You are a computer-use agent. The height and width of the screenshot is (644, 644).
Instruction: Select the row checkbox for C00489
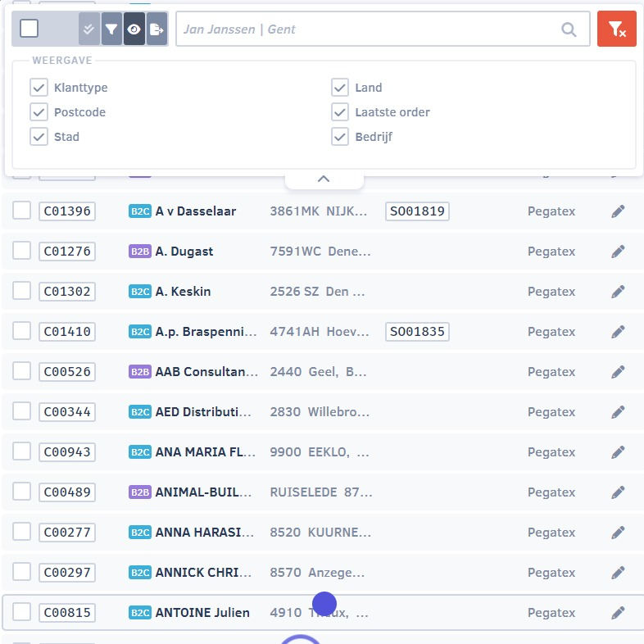pyautogui.click(x=22, y=492)
